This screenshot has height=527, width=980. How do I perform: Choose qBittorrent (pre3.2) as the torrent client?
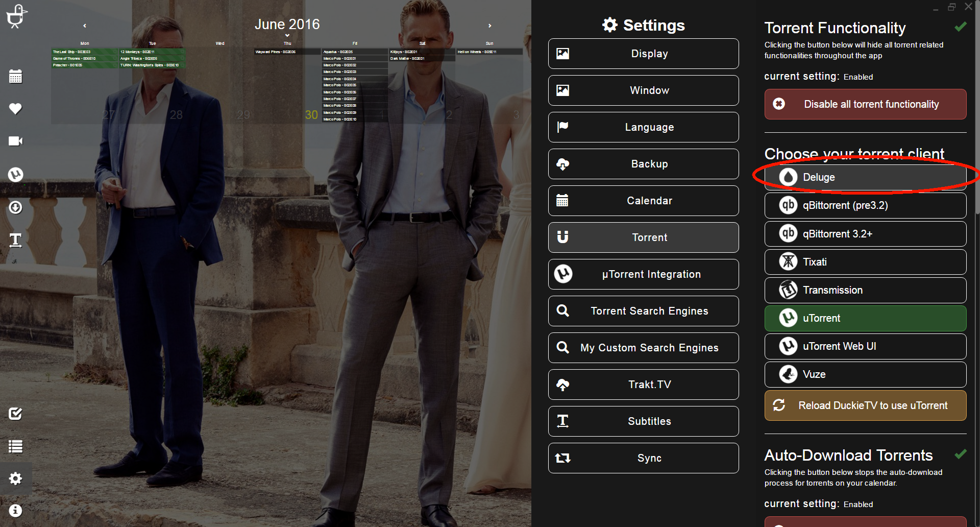click(x=865, y=205)
